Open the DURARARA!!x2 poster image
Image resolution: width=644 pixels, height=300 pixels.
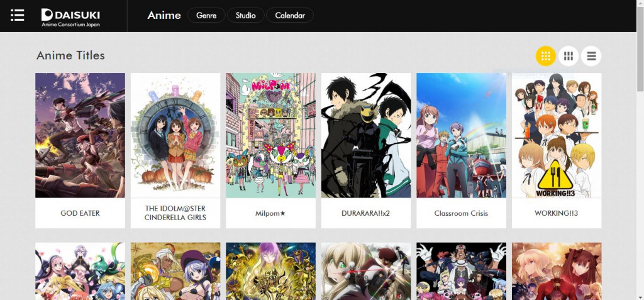click(366, 135)
